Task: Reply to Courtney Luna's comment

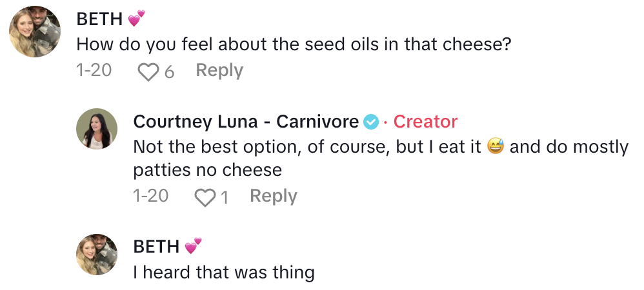Action: 274,197
